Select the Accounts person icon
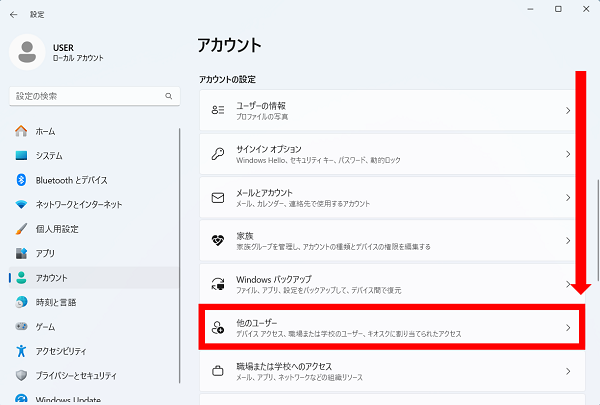 [21, 278]
